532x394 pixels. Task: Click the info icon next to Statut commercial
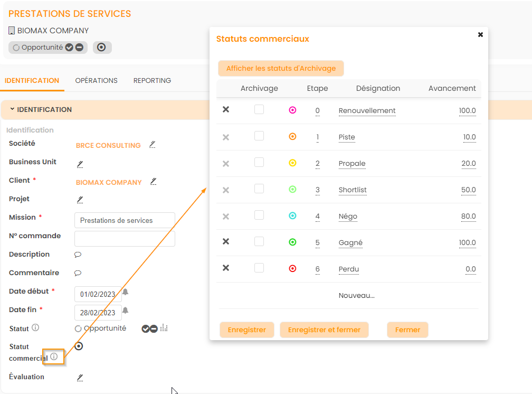point(54,357)
